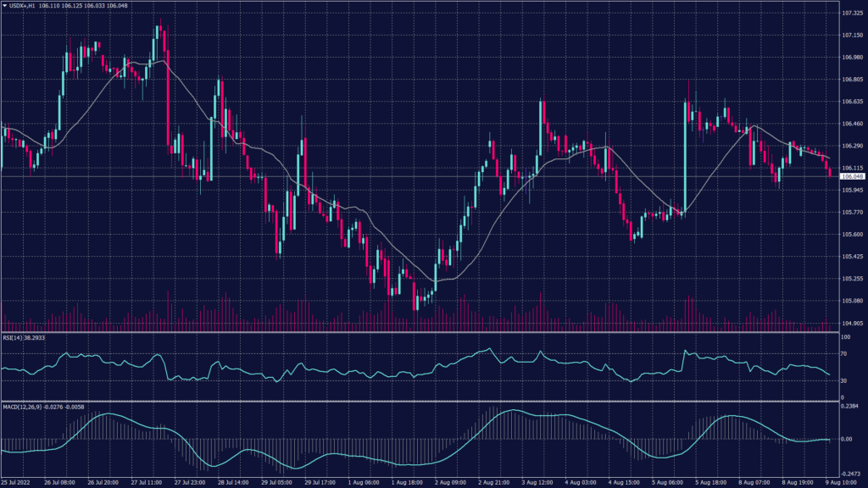Click the triangle arrow beside USDX+,H1
Screen dimensions: 868x488
click(4, 6)
